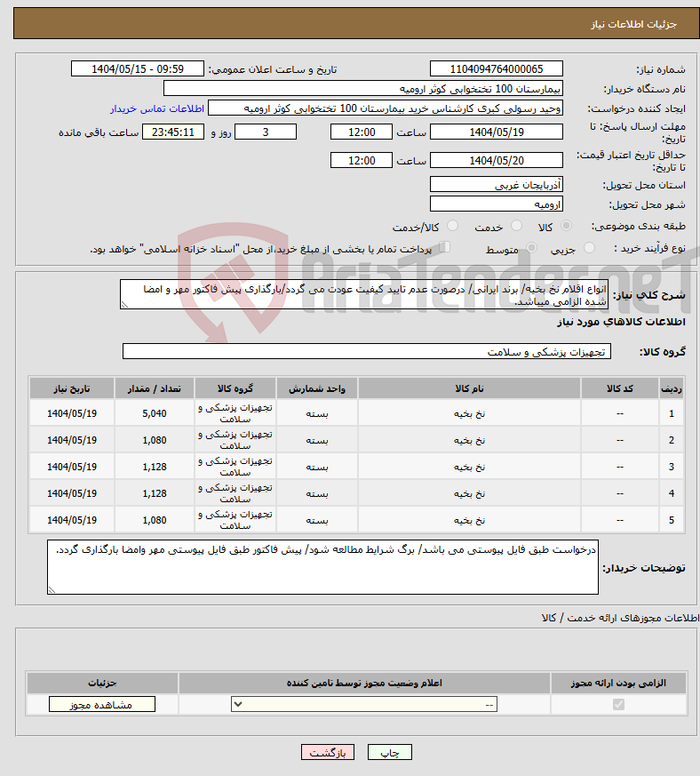
Task: Click the resize handle of شرح کلی نیاز box
Action: (x=124, y=305)
